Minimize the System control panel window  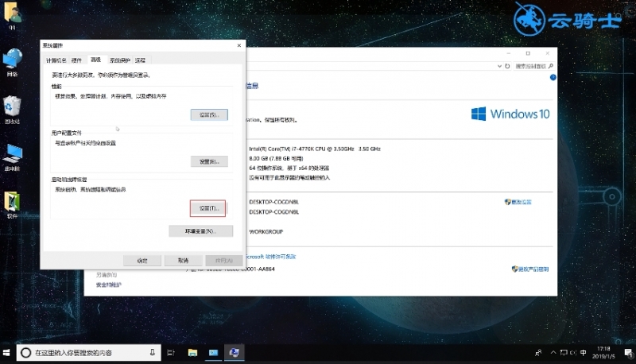508,53
